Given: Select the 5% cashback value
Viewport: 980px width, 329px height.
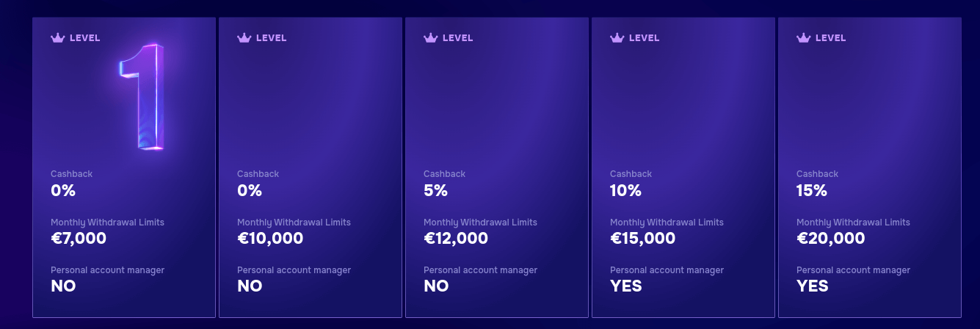Looking at the screenshot, I should pyautogui.click(x=435, y=190).
